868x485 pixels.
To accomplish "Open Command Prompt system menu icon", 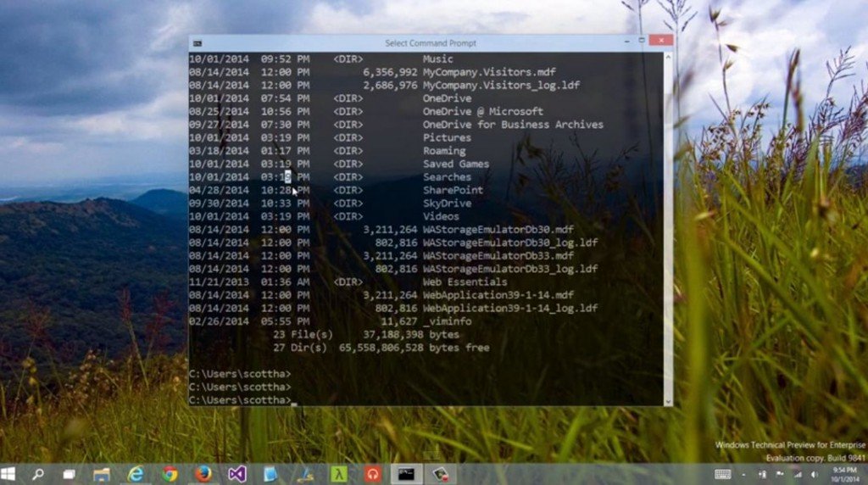I will (197, 43).
